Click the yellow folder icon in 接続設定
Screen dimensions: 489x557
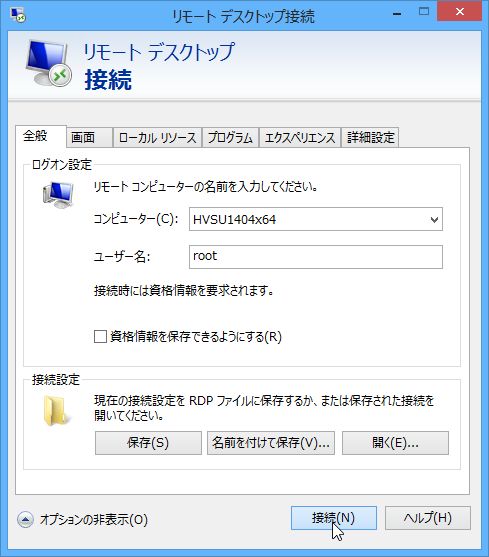click(x=56, y=411)
